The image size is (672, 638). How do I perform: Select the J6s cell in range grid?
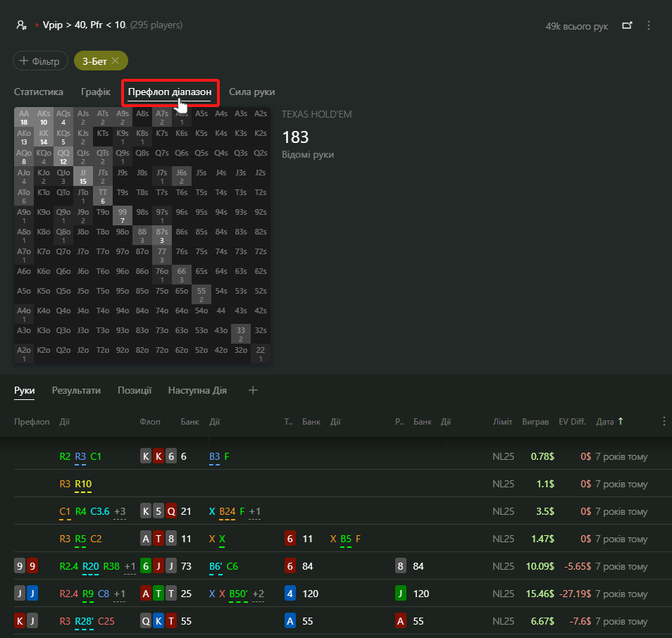(182, 177)
